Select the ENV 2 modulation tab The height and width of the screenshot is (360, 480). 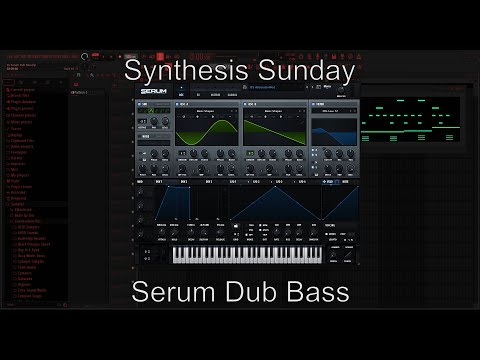184,182
